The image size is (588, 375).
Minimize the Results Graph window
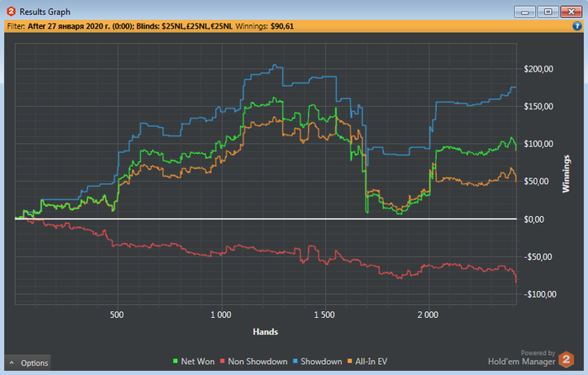(525, 12)
